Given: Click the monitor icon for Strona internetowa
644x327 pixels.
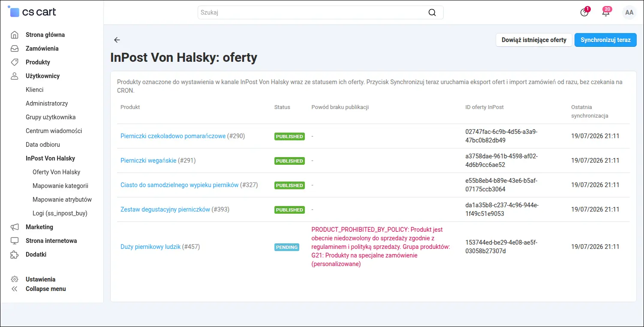Looking at the screenshot, I should click(15, 241).
